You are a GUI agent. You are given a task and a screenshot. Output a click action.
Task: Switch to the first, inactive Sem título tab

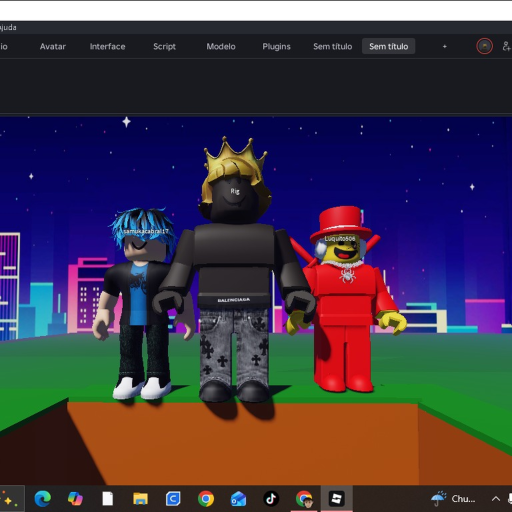point(332,46)
